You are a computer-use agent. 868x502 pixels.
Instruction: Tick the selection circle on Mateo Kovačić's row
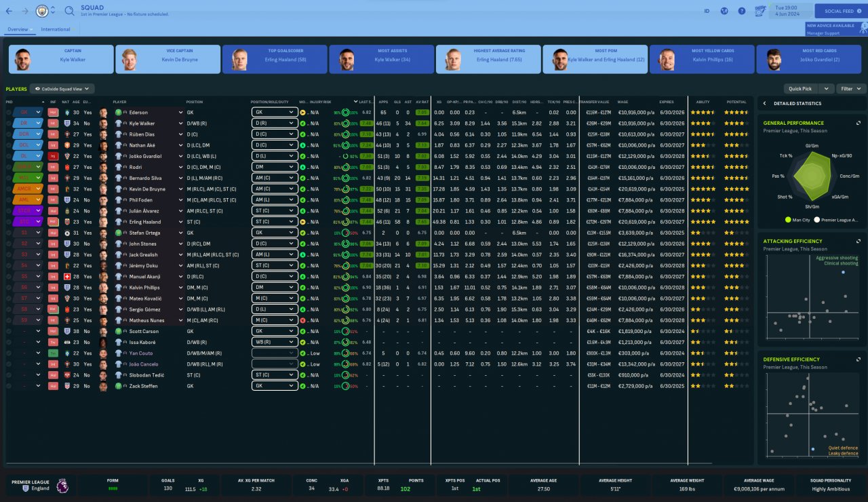point(9,298)
